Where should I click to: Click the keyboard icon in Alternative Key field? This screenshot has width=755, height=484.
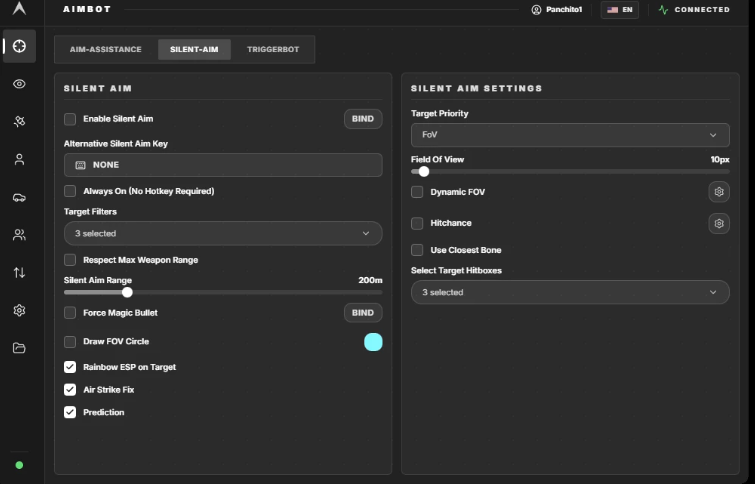[80, 165]
